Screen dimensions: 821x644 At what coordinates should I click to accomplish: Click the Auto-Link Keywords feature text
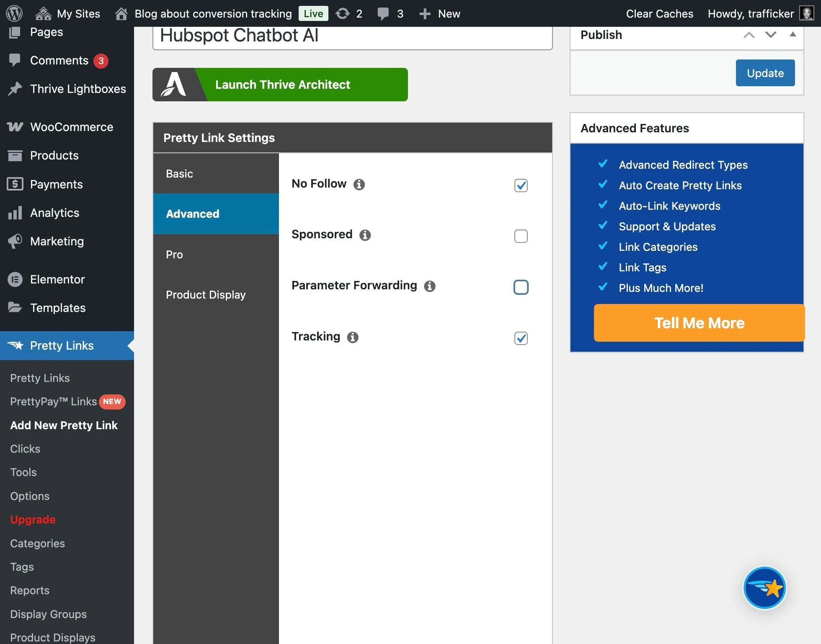[x=669, y=206]
